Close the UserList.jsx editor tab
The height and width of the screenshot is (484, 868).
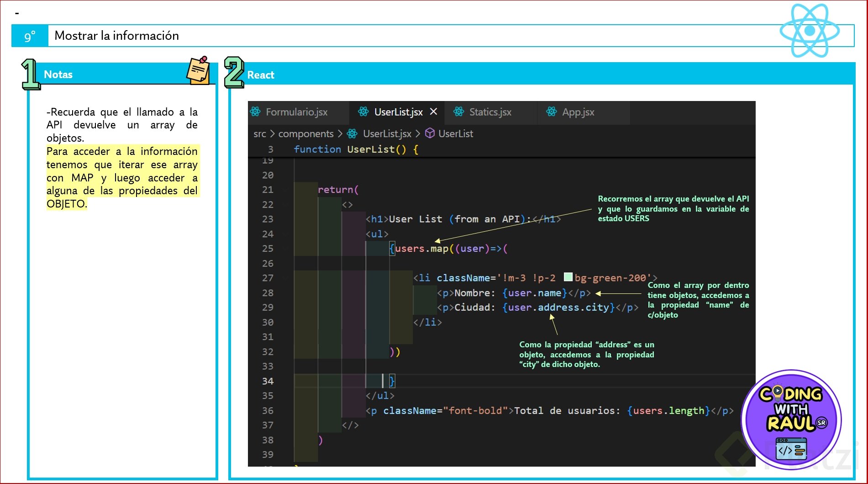434,112
